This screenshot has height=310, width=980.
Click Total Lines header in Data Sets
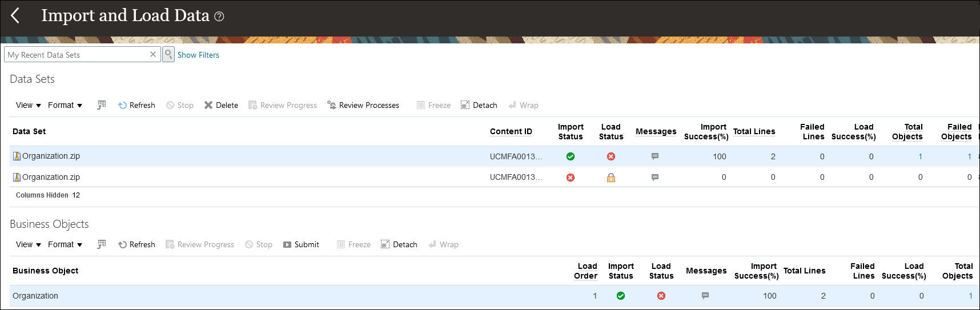coord(754,131)
